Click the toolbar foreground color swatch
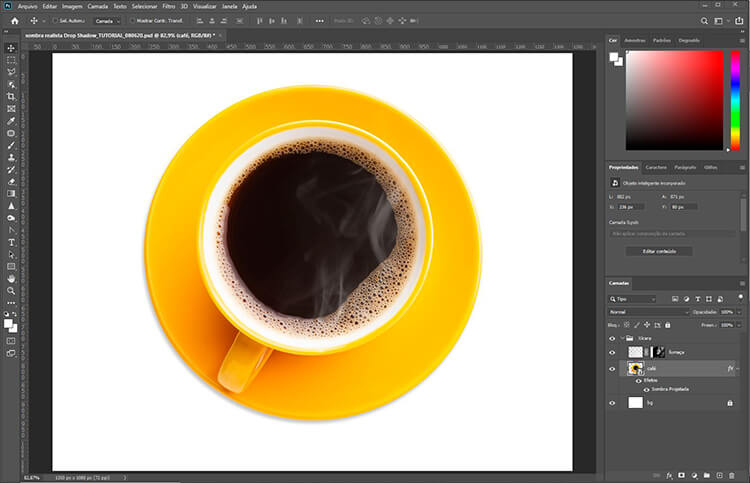Image resolution: width=750 pixels, height=483 pixels. pos(8,324)
